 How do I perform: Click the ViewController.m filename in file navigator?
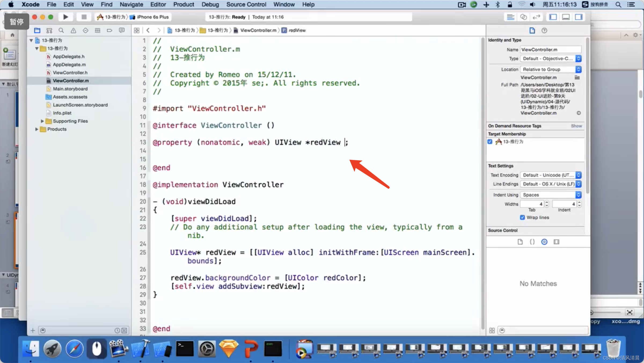point(71,81)
